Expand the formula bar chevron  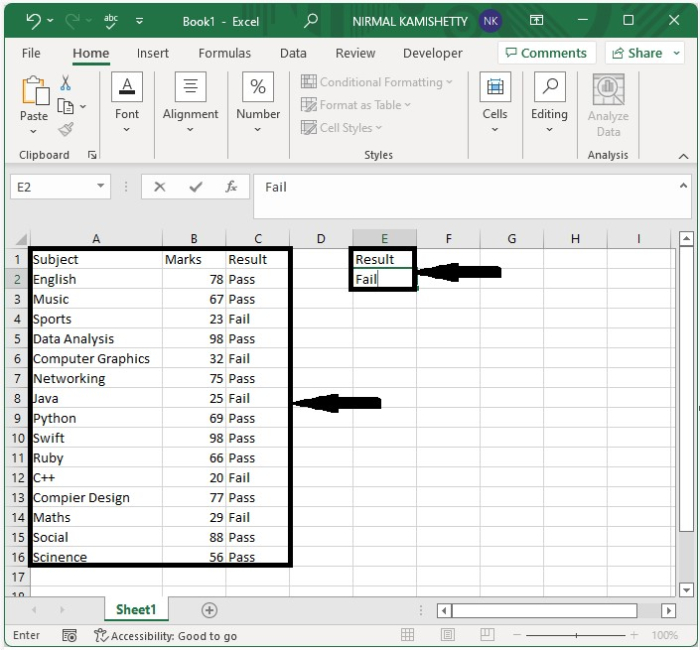click(x=683, y=186)
